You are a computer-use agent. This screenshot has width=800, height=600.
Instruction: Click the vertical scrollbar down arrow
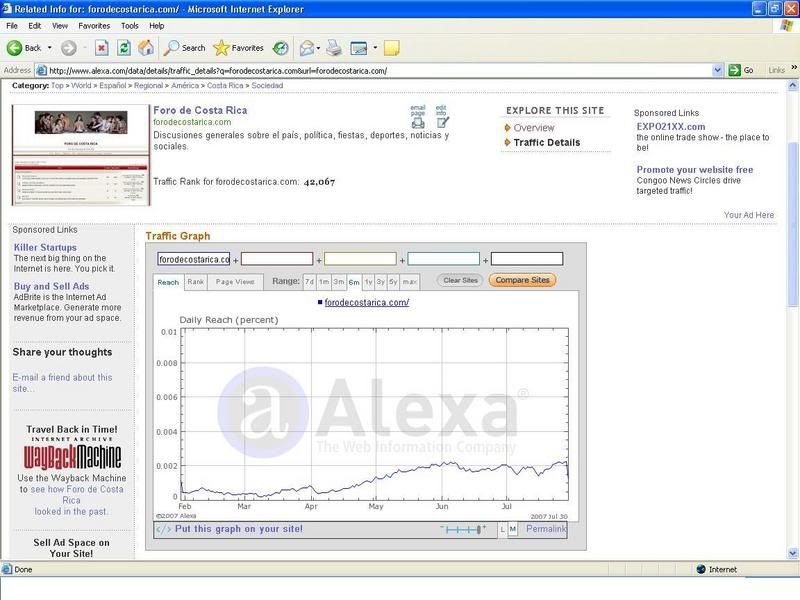[793, 553]
